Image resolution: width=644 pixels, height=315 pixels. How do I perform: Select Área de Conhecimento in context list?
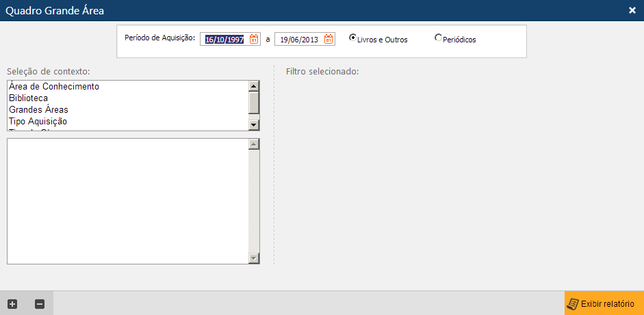coord(54,87)
